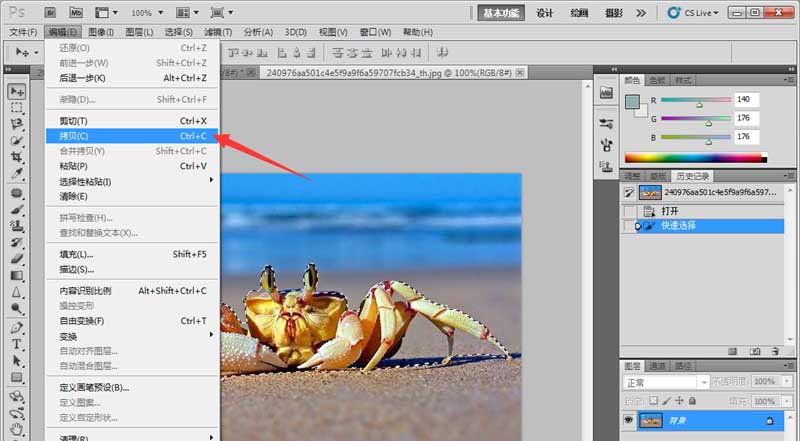800x441 pixels.
Task: Toggle history brush source for snapshot
Action: 629,192
